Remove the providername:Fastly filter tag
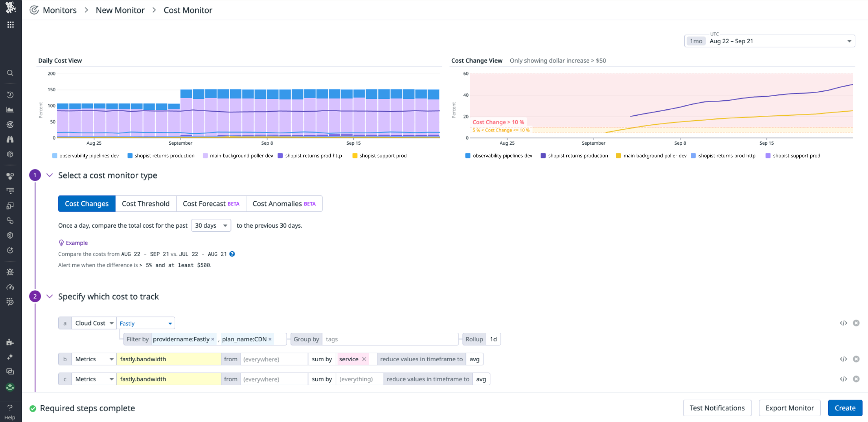 213,339
